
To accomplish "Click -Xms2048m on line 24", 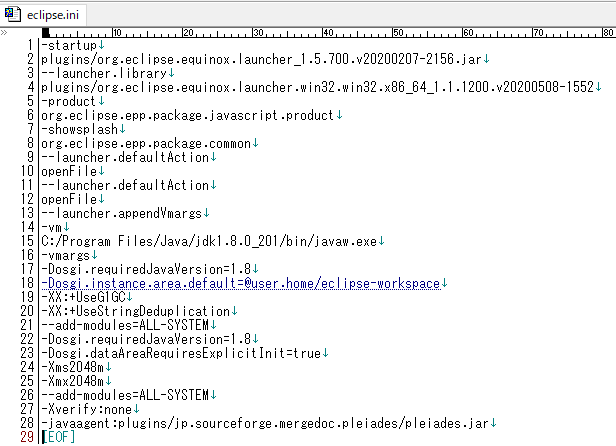I will (73, 367).
